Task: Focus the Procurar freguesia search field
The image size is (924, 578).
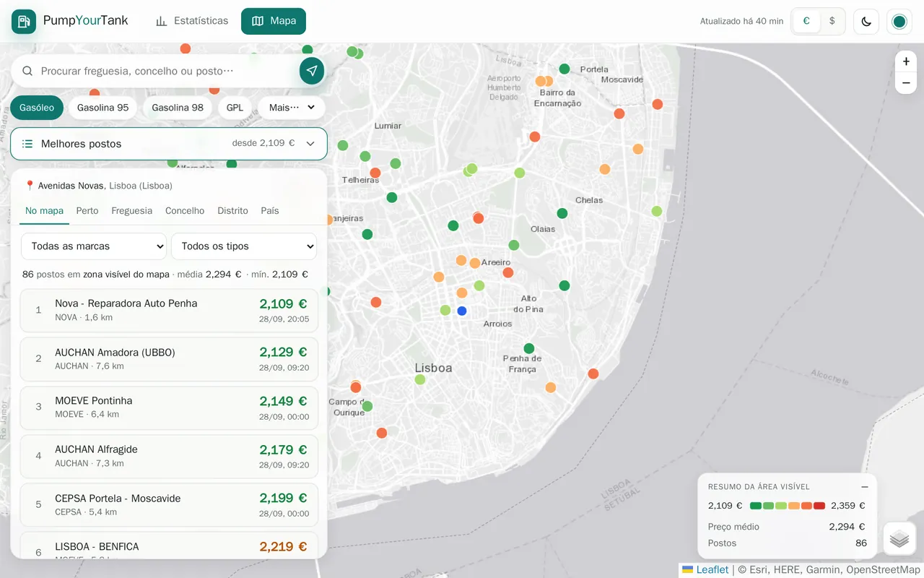Action: (169, 71)
